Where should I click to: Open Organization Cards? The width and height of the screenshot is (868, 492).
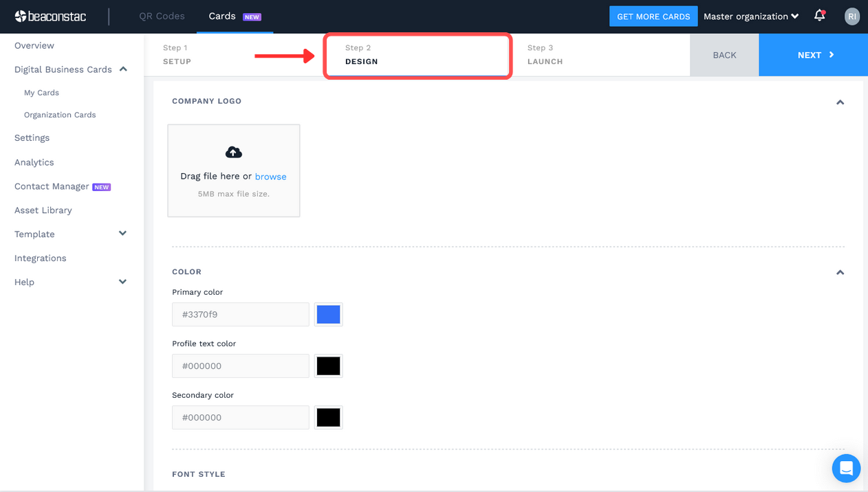(60, 115)
